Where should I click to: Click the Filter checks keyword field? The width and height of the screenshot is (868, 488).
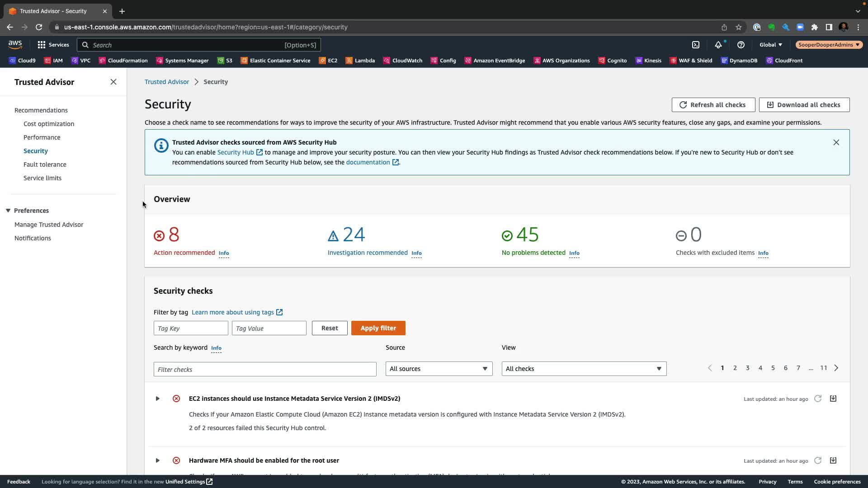click(265, 369)
